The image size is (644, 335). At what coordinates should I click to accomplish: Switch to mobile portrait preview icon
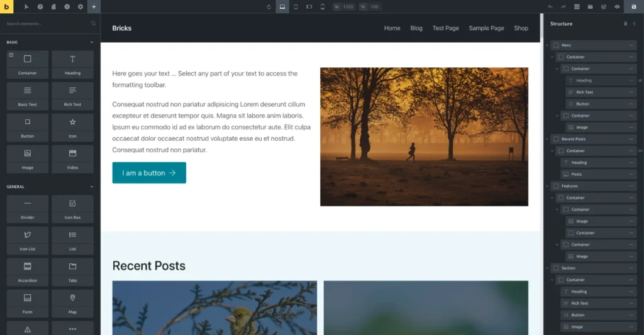(x=323, y=7)
